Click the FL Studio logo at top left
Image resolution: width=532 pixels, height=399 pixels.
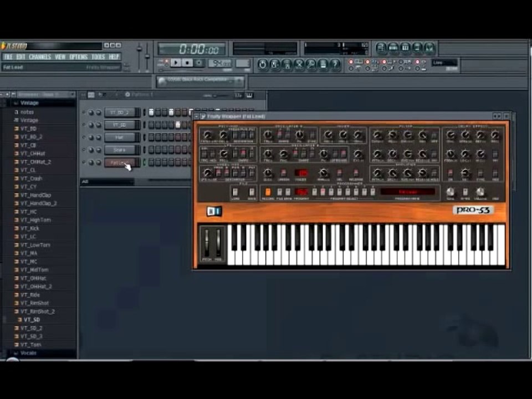pos(14,45)
